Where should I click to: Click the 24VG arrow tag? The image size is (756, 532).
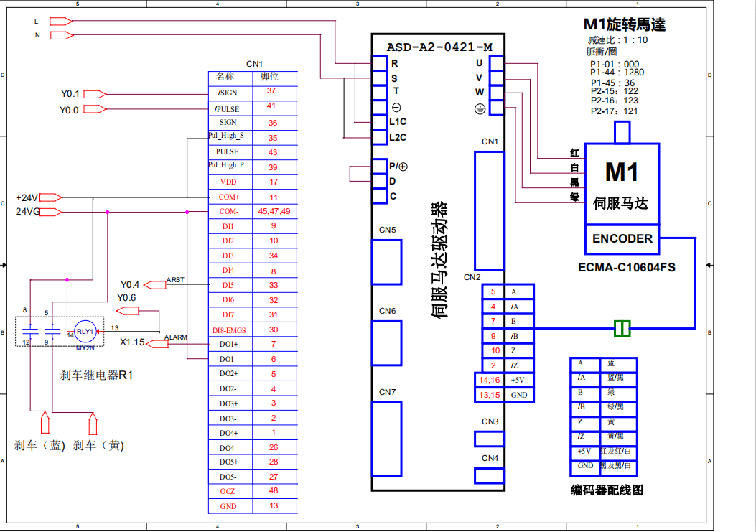coord(52,212)
